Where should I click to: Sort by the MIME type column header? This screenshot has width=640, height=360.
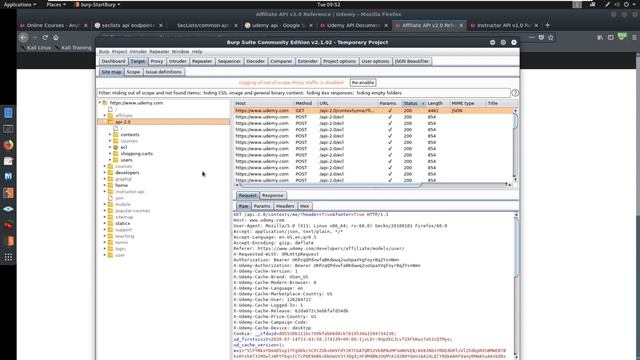pyautogui.click(x=467, y=103)
